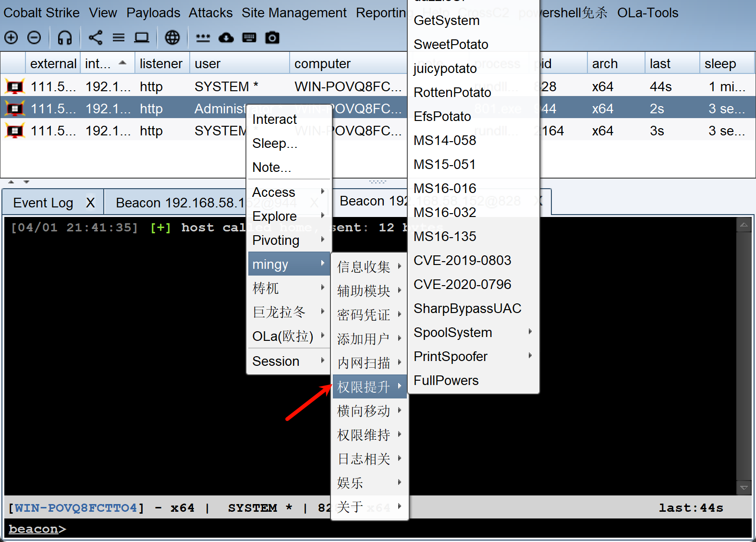The height and width of the screenshot is (542, 756).
Task: Click console scrollbar down arrow
Action: (744, 488)
